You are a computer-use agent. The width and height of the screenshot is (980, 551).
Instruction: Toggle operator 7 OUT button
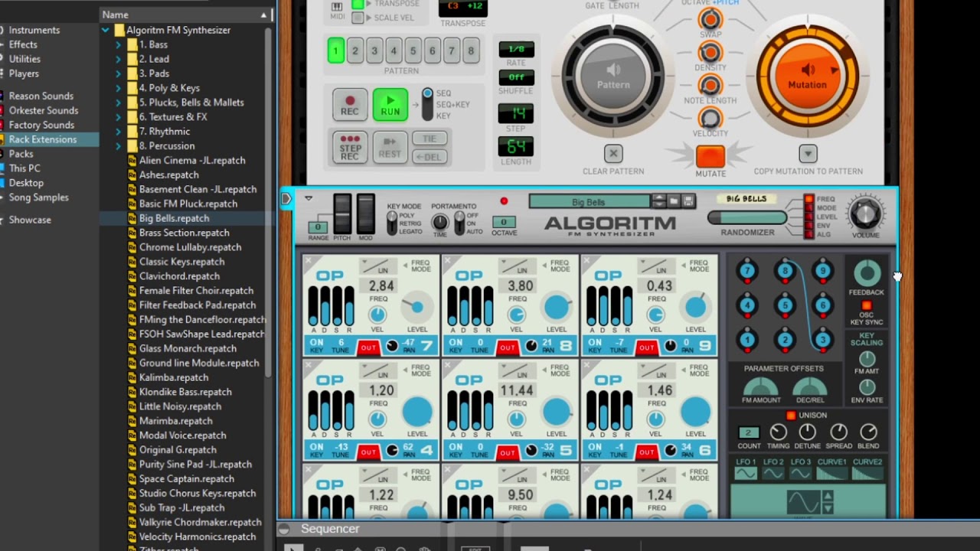pos(368,348)
